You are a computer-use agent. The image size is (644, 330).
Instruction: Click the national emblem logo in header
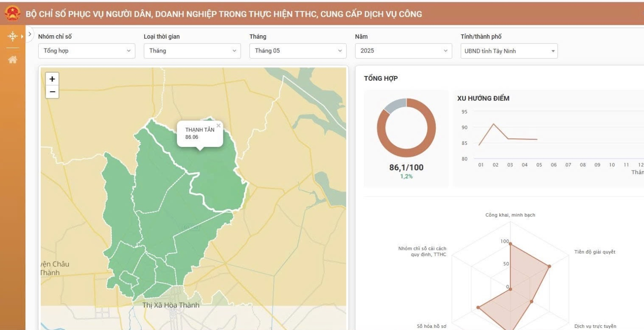12,13
